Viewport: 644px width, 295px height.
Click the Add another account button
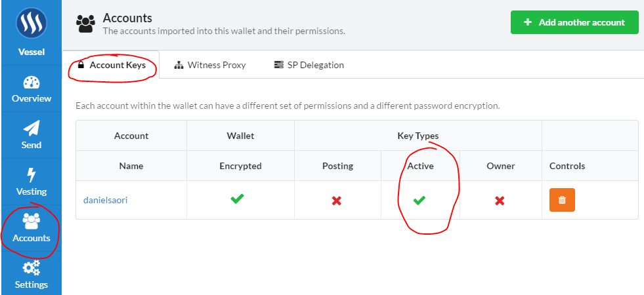(574, 22)
